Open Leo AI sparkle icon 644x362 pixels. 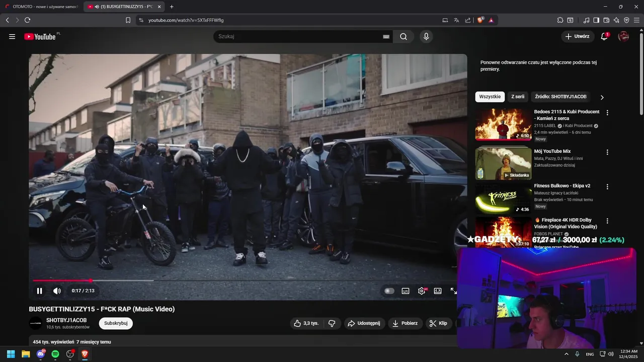click(616, 20)
